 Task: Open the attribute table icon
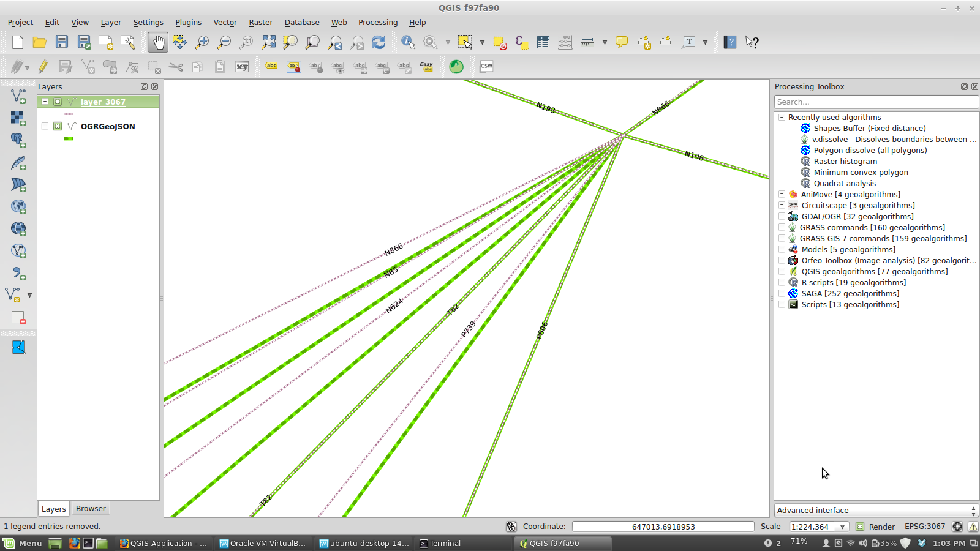click(x=543, y=42)
